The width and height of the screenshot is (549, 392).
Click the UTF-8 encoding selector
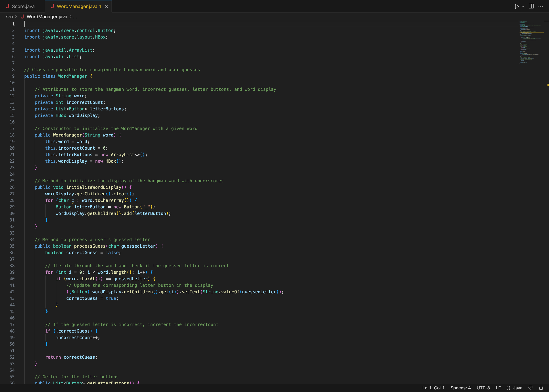pos(483,388)
